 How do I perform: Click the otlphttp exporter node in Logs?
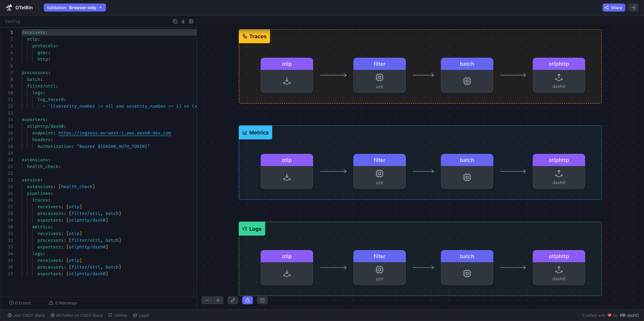(559, 267)
